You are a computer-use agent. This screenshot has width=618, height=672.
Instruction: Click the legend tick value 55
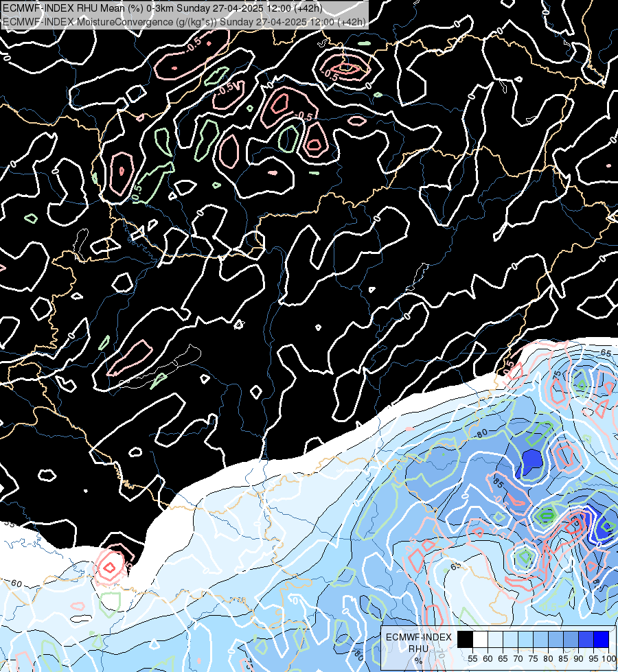coord(472,659)
